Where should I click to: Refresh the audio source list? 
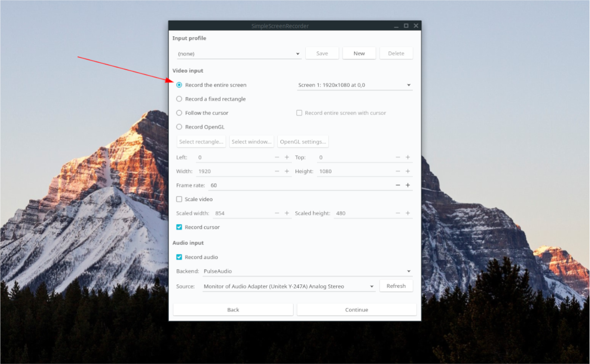click(x=396, y=286)
